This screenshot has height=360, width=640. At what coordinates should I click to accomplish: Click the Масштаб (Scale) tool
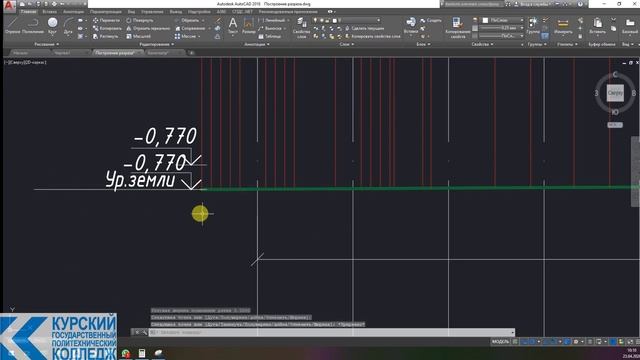(x=138, y=36)
